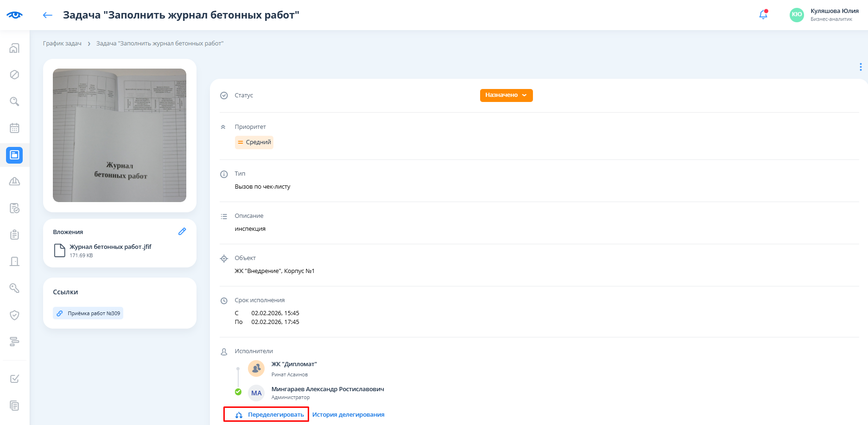
Task: Open the concrete works journal image thumbnail
Action: (120, 135)
